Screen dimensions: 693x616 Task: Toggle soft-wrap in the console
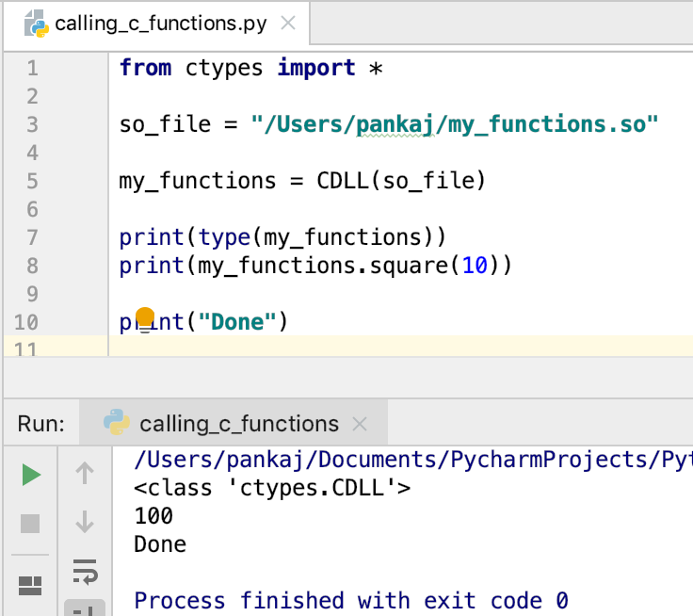point(85,572)
